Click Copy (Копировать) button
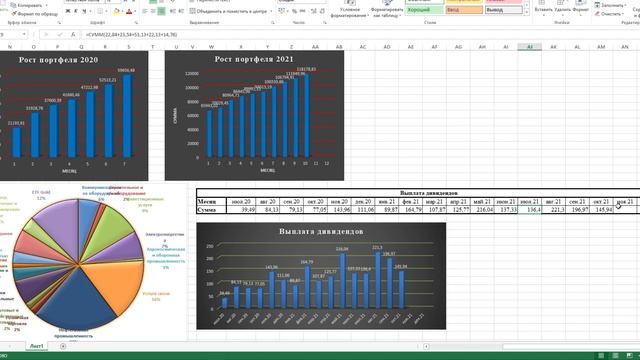This screenshot has height=360, width=640. pyautogui.click(x=30, y=5)
